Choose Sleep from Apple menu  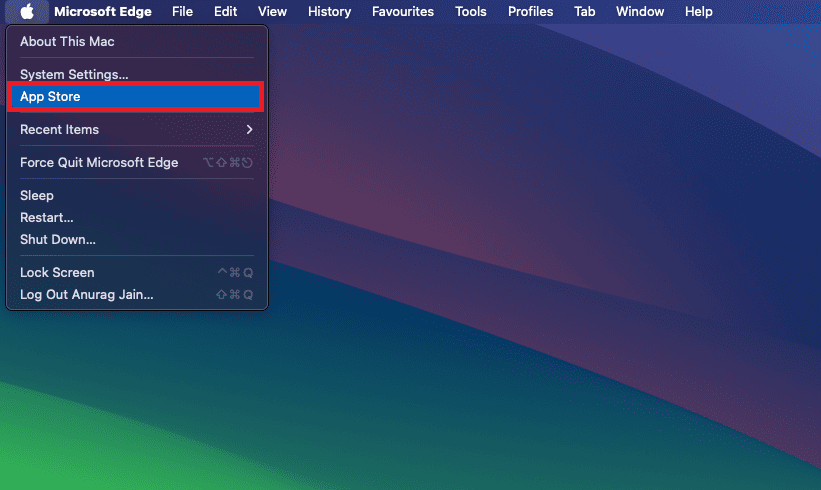pos(137,195)
